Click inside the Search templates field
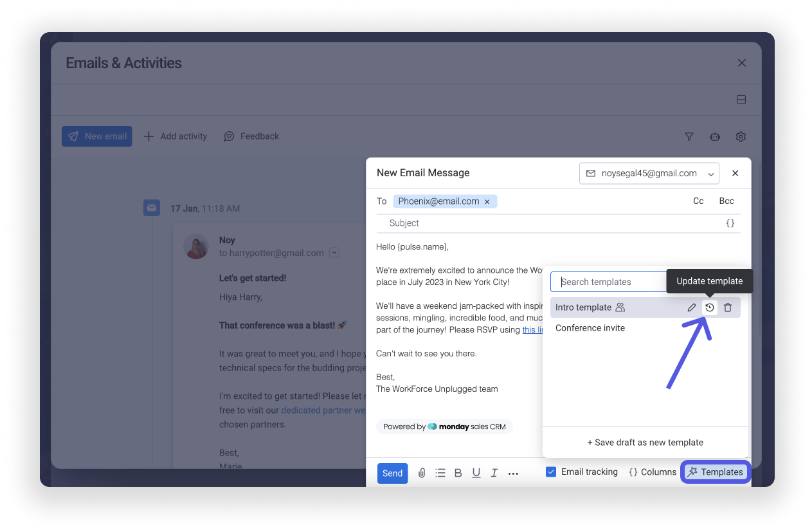This screenshot has height=532, width=812. pyautogui.click(x=608, y=282)
